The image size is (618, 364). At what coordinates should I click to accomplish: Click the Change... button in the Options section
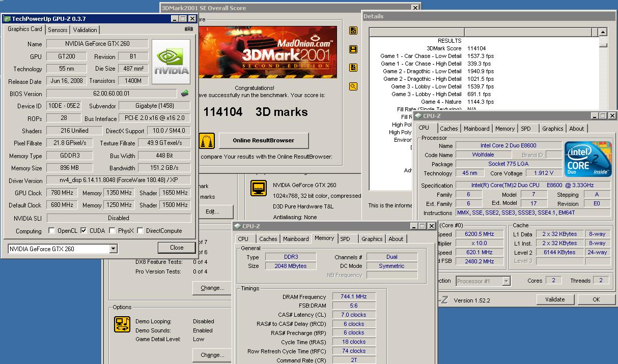pyautogui.click(x=212, y=355)
